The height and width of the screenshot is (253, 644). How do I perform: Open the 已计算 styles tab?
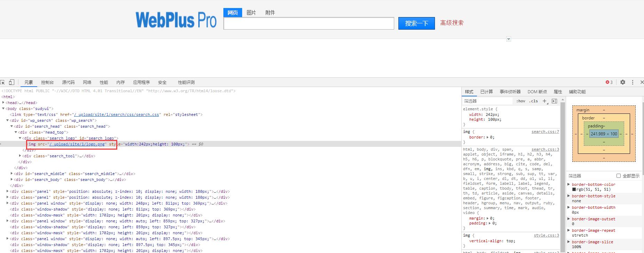486,92
